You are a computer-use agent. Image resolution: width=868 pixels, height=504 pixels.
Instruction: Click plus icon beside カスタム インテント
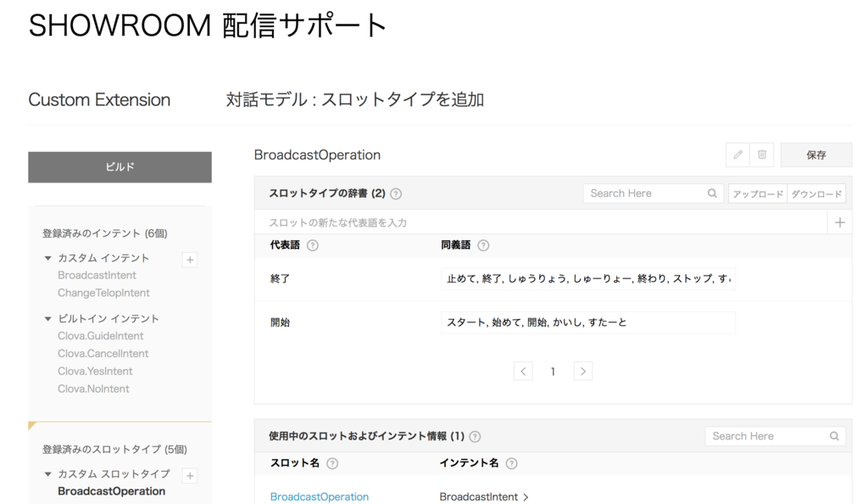click(x=190, y=259)
